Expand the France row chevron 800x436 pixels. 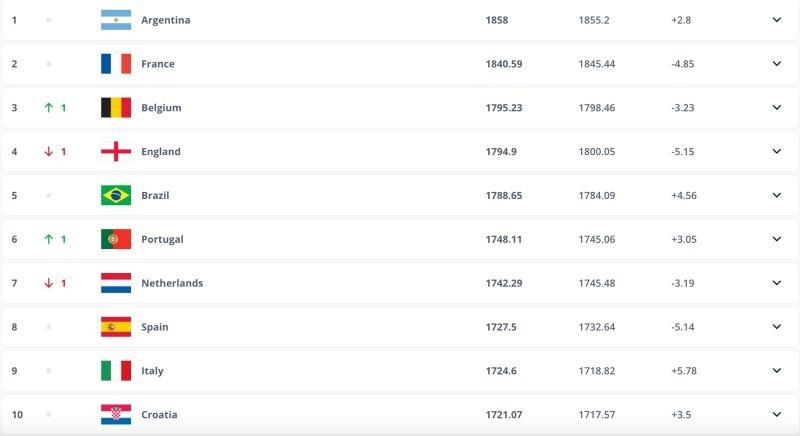(776, 64)
